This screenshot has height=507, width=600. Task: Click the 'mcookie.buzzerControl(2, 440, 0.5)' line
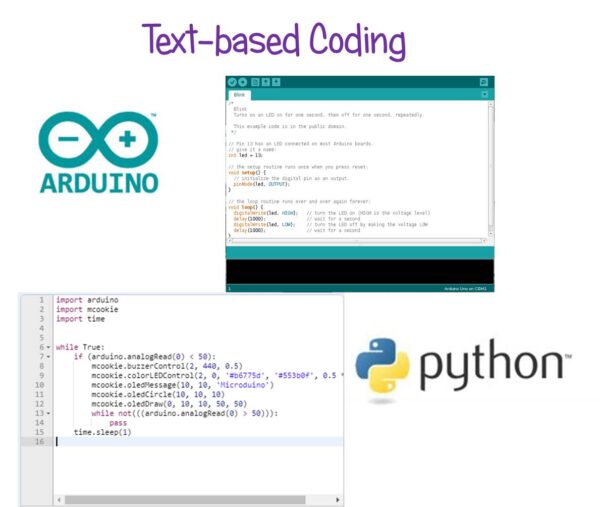click(167, 366)
